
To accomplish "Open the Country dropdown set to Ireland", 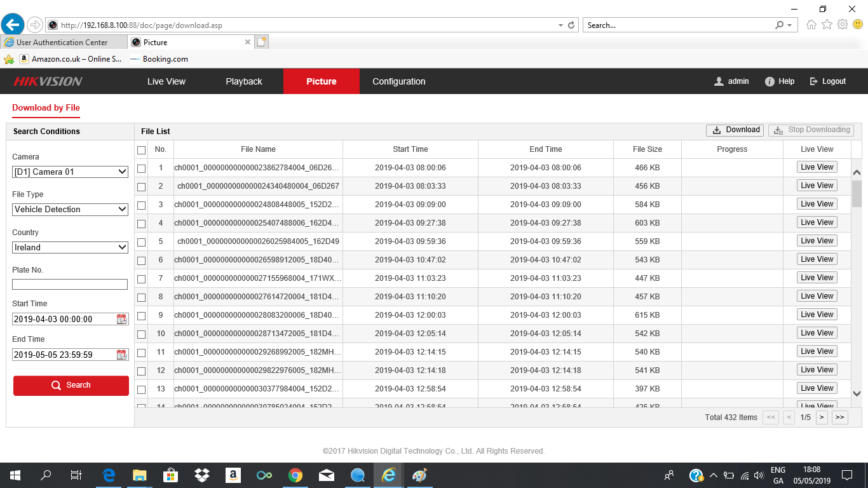I will click(x=70, y=247).
